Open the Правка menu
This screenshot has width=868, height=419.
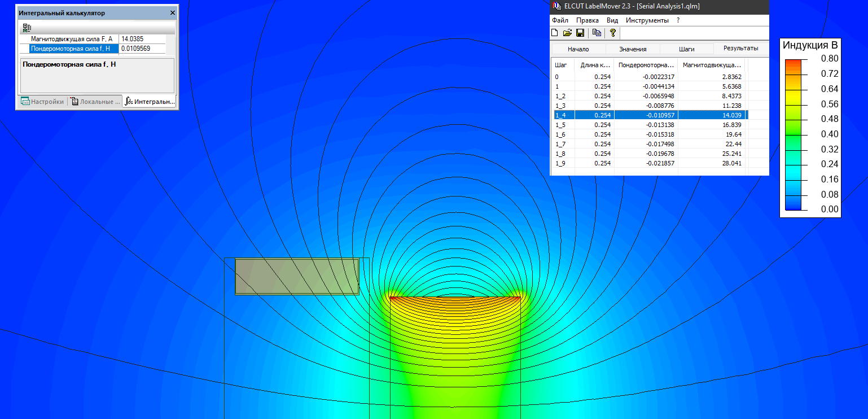coord(588,20)
